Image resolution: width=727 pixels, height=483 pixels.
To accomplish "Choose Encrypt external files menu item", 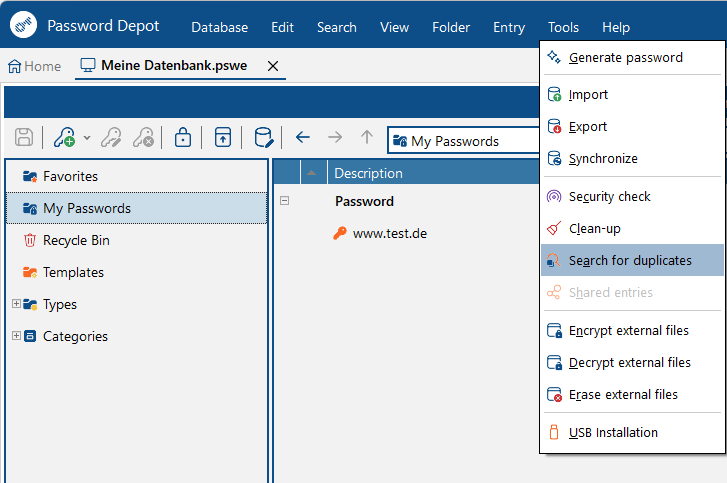I will (x=632, y=330).
